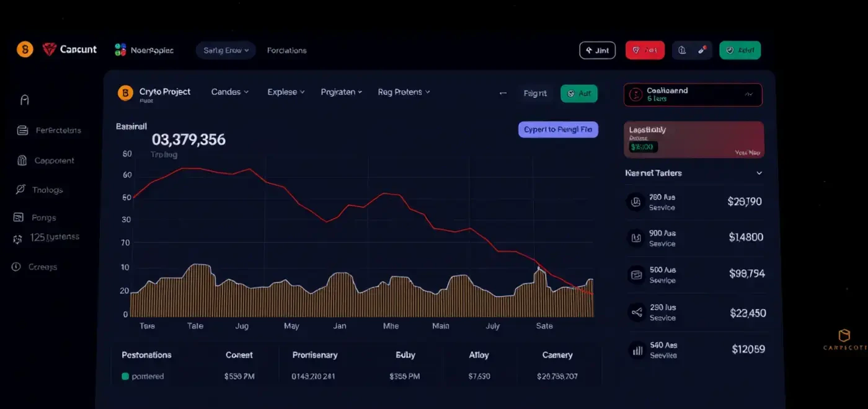Click the info circle icon beside Crengs
The width and height of the screenshot is (868, 409).
(16, 266)
